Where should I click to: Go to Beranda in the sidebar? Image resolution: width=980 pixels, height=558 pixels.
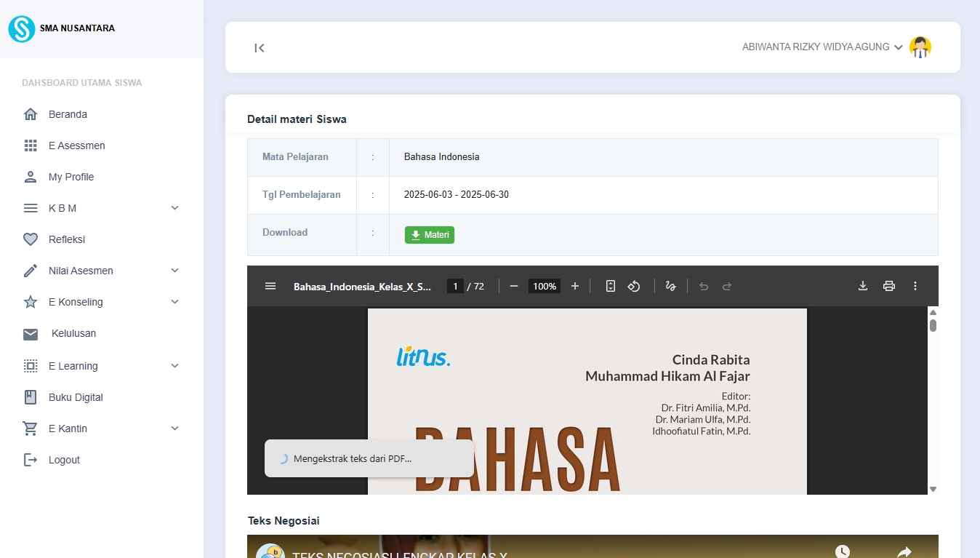tap(68, 114)
